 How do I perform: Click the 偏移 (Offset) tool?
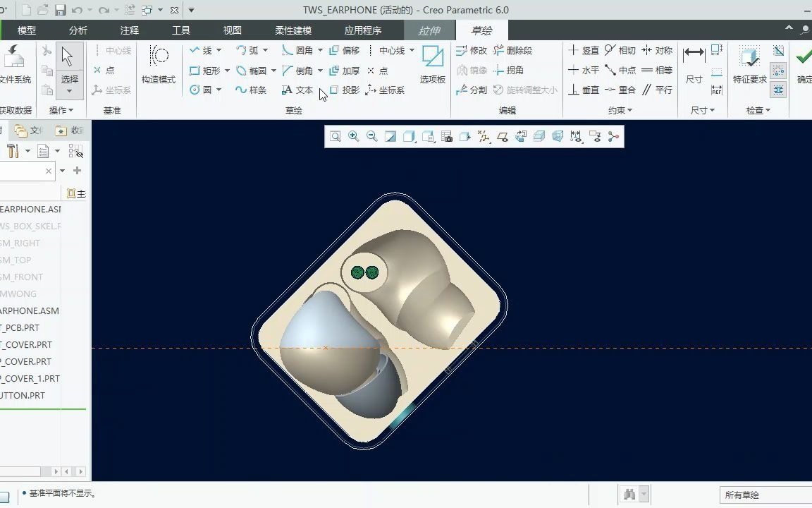click(x=345, y=50)
